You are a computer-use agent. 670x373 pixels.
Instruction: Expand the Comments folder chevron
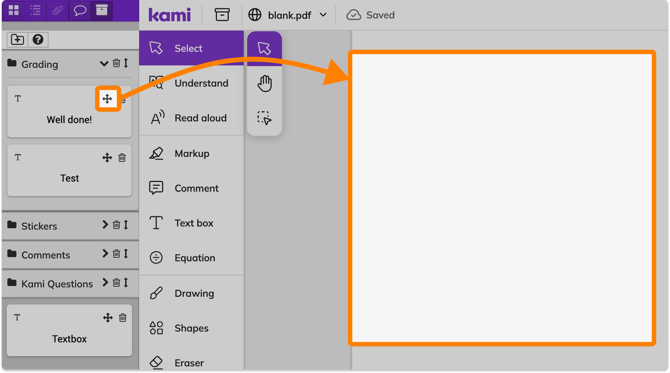(105, 254)
